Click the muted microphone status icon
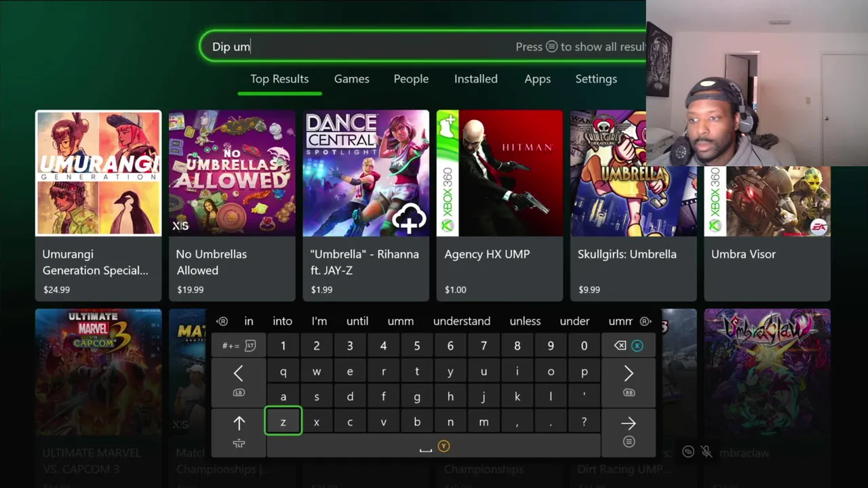 707,451
